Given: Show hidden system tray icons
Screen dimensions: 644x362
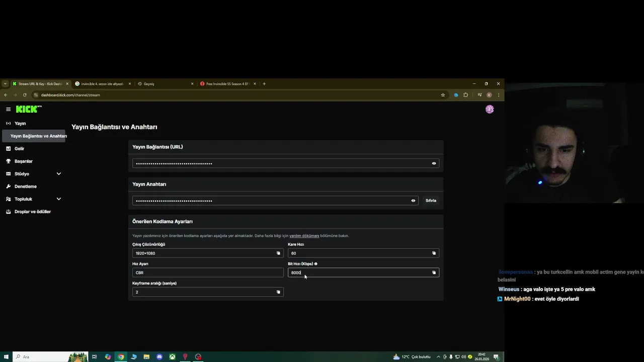Looking at the screenshot, I should pyautogui.click(x=438, y=357).
